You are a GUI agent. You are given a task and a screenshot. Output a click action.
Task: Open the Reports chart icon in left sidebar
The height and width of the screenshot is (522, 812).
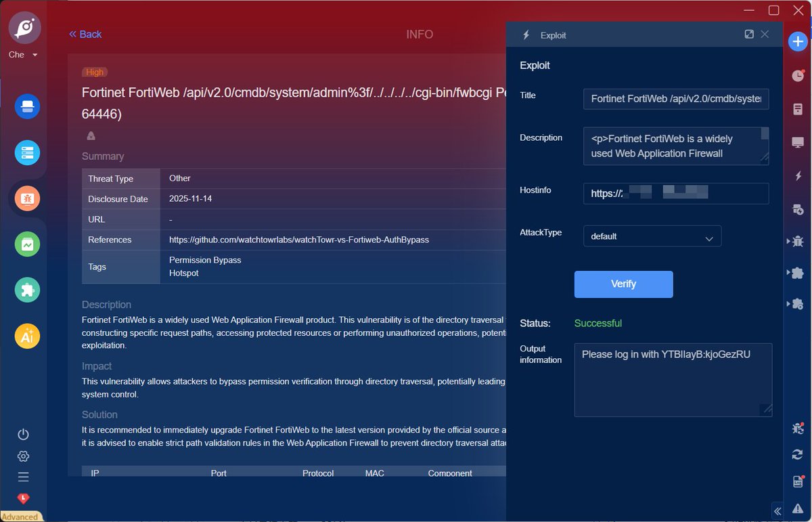coord(28,244)
